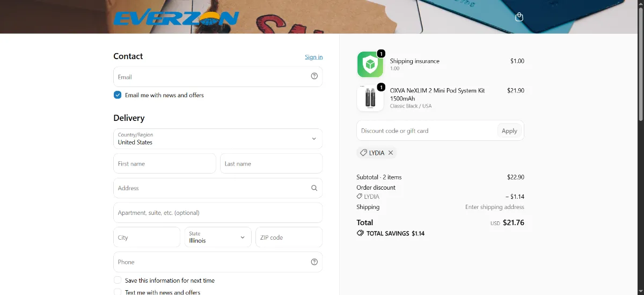
Task: Click the Shipping insurance item name
Action: 415,61
